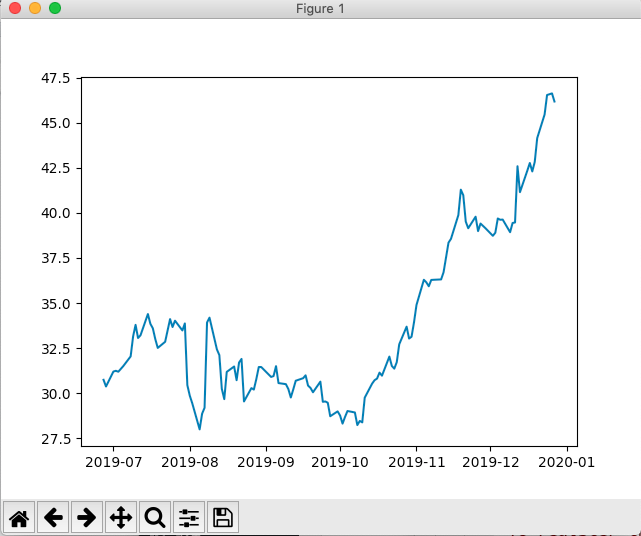Click the 2019-09 x-axis label
Image resolution: width=641 pixels, height=536 pixels.
(266, 462)
